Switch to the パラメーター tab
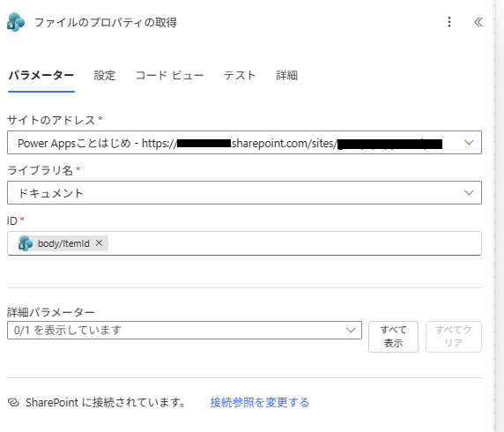 point(41,76)
